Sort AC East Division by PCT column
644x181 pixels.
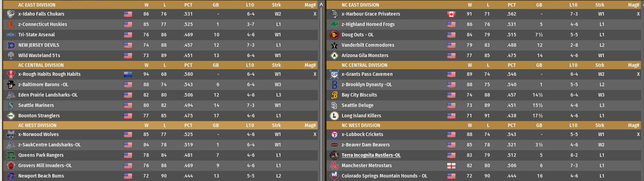[x=188, y=5]
